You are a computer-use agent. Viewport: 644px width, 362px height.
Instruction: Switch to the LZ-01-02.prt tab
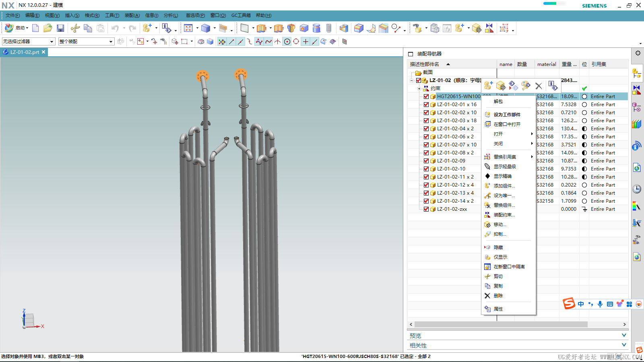(25, 52)
